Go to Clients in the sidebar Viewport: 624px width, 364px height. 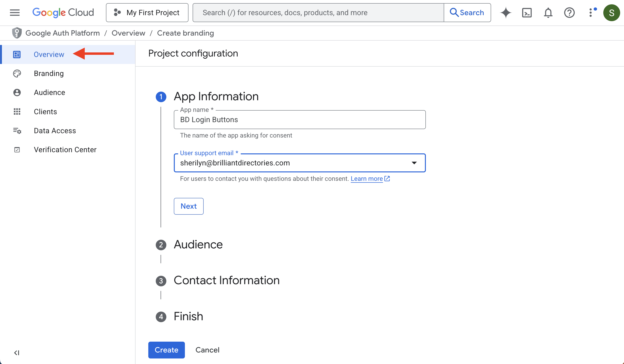tap(45, 112)
